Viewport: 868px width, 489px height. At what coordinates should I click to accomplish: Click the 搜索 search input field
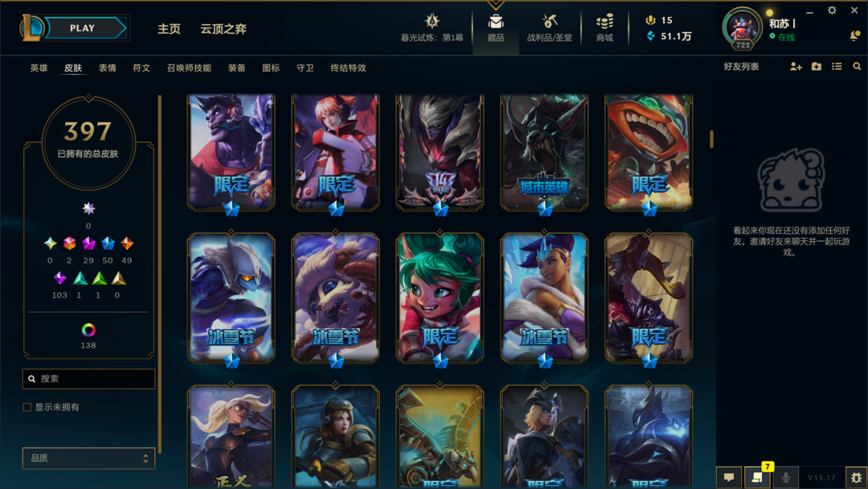[x=88, y=379]
